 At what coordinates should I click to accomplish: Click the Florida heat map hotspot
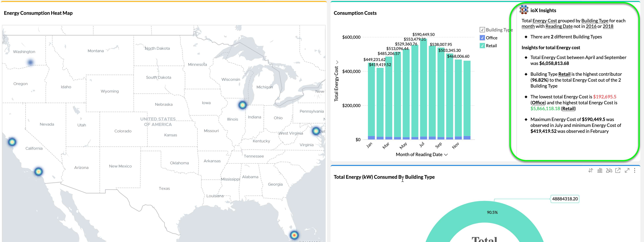click(x=294, y=235)
